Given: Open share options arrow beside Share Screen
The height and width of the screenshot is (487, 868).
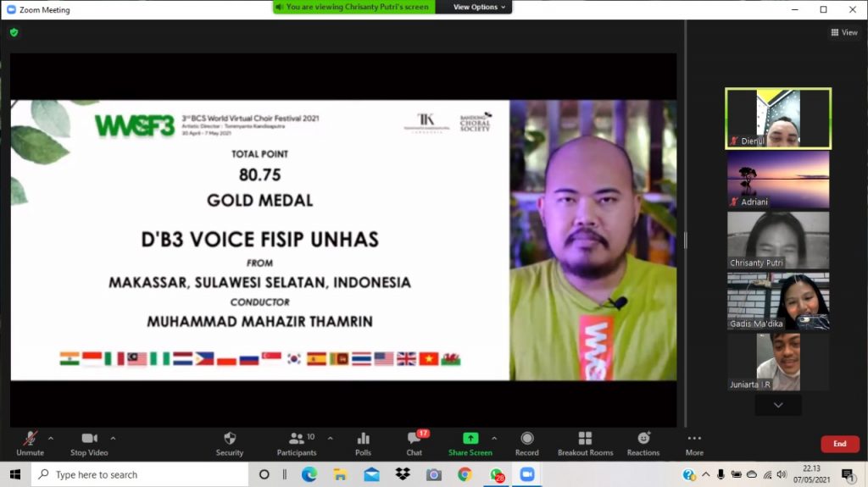Looking at the screenshot, I should pos(494,438).
